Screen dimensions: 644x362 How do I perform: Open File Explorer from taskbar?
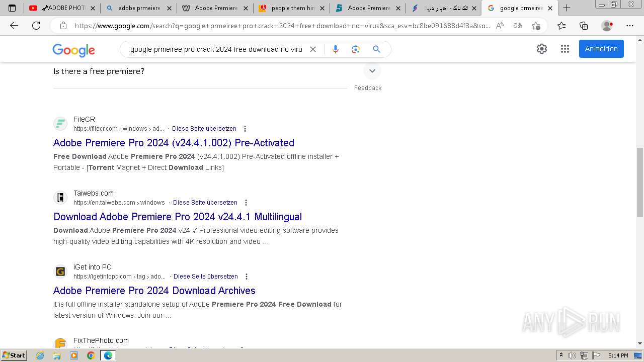click(x=57, y=355)
